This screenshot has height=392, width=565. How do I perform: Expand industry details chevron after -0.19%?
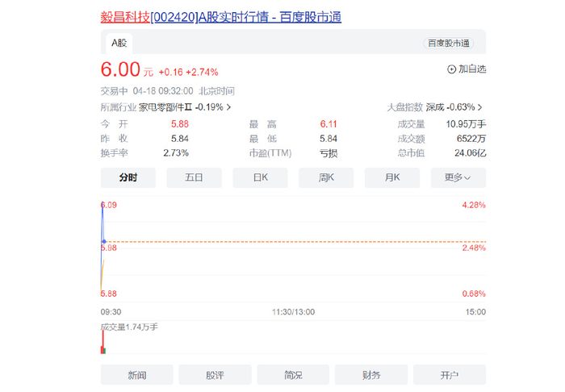point(228,107)
